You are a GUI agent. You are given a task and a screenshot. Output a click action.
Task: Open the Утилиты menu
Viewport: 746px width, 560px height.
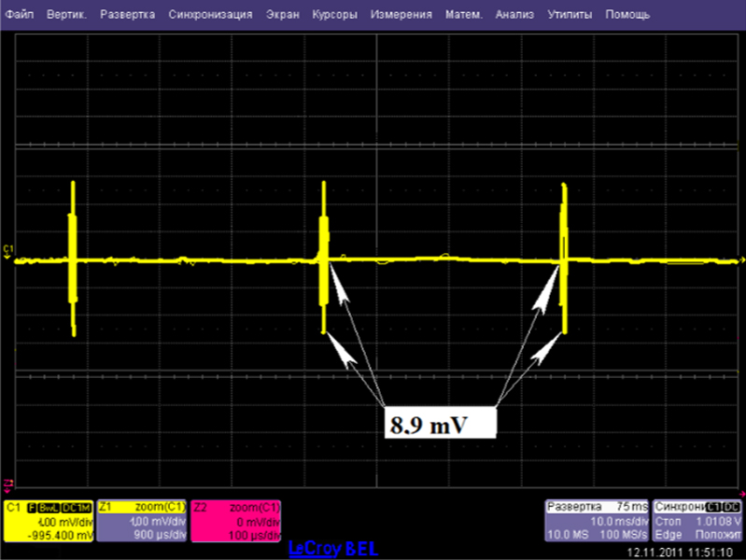click(569, 16)
